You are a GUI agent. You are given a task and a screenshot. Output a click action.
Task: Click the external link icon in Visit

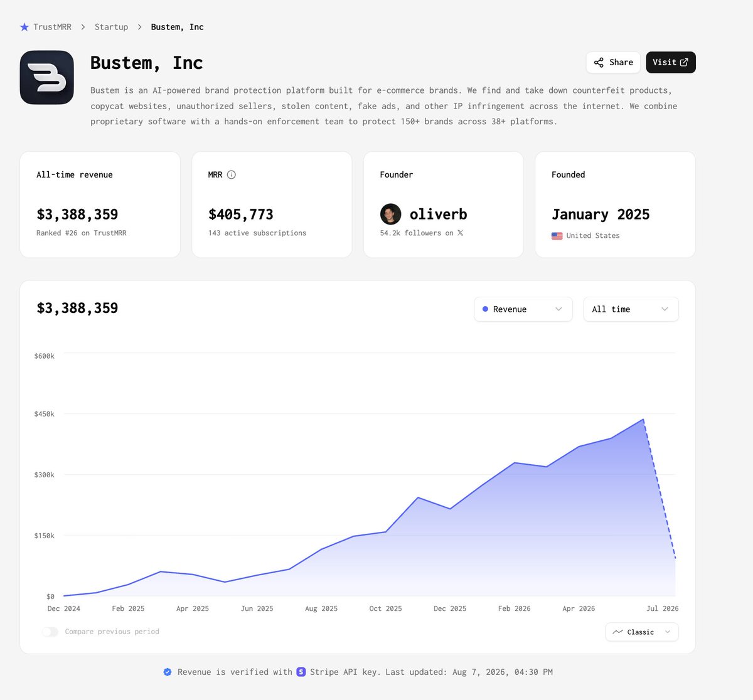click(x=684, y=62)
